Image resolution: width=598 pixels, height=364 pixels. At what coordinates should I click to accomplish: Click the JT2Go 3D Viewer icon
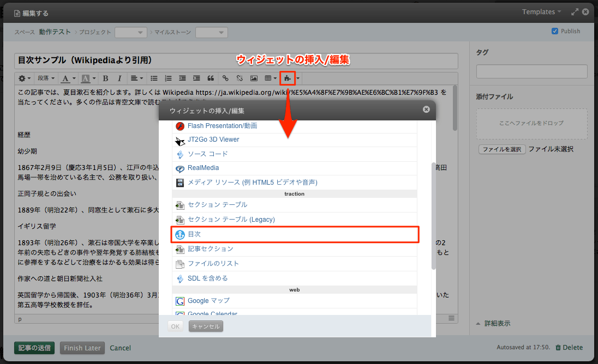180,141
